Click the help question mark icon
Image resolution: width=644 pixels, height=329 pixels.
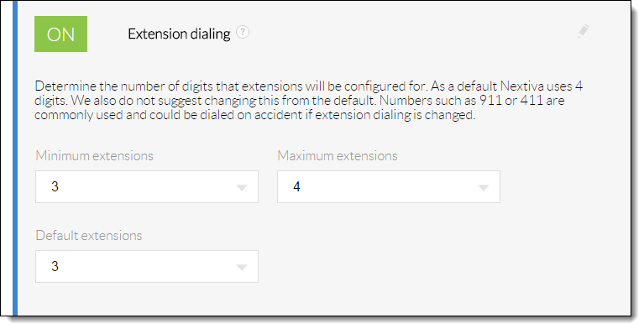pyautogui.click(x=243, y=32)
